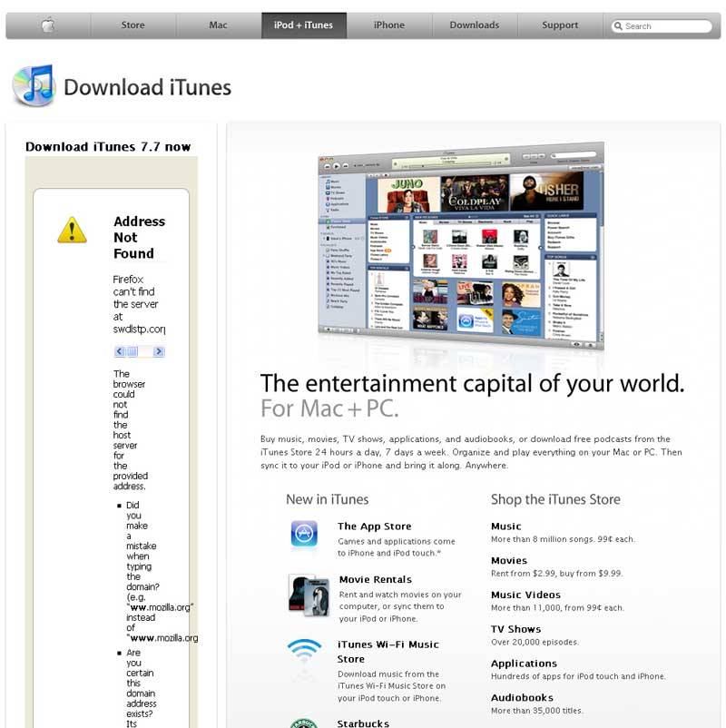Click the Download iTunes page heading
726x728 pixels.
click(147, 87)
